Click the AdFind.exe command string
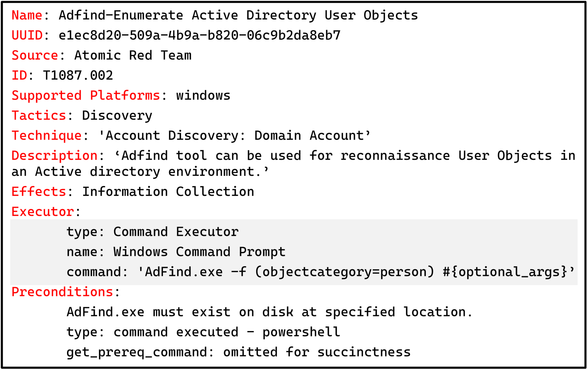 285,272
